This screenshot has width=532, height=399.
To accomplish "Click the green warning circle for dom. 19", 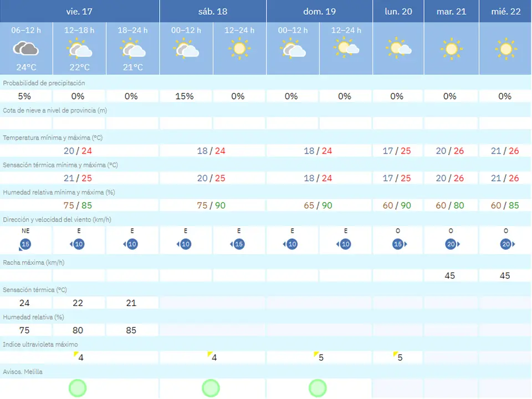I will pos(318,388).
